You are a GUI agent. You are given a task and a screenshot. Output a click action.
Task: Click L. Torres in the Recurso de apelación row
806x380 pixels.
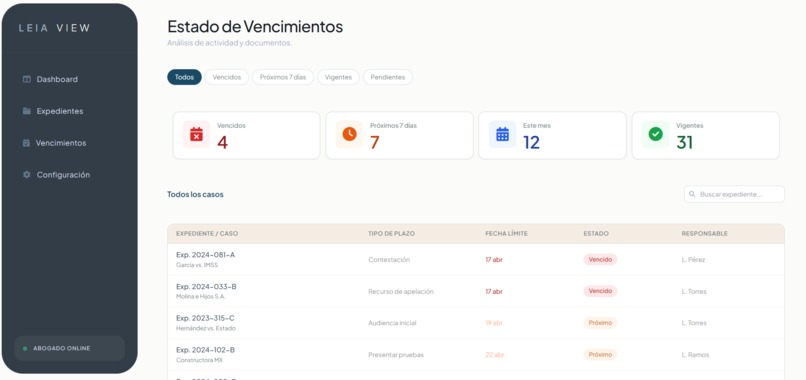pos(694,292)
